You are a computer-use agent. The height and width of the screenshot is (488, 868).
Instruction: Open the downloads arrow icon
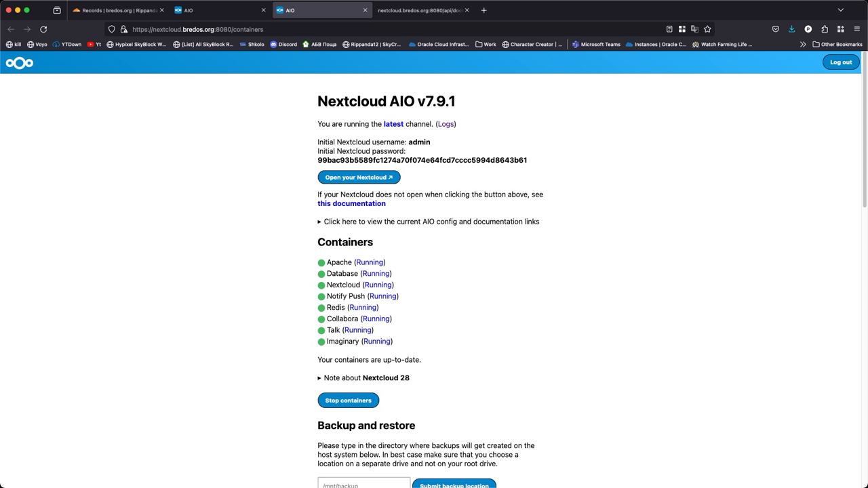tap(791, 29)
